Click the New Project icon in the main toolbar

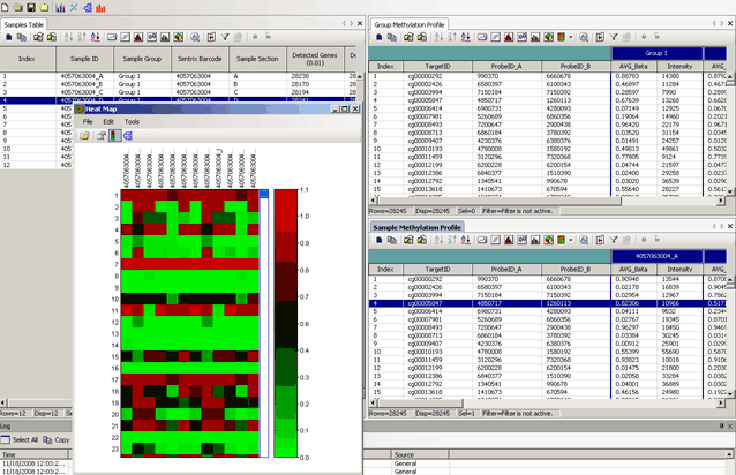pos(7,8)
